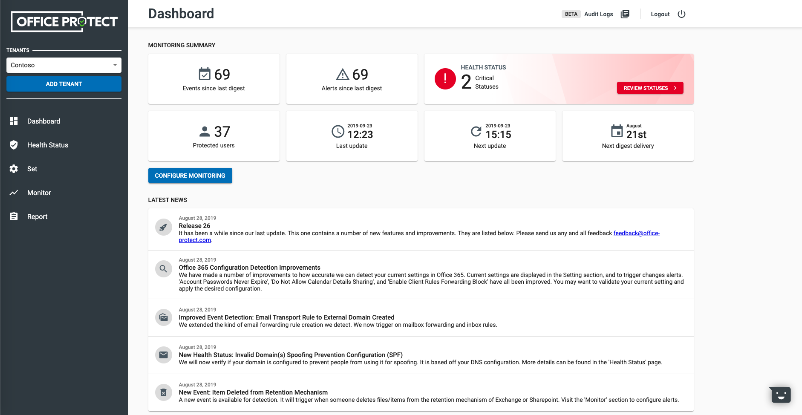Go to Health Status in sidebar
Screen dimensions: 802x415
[48, 145]
